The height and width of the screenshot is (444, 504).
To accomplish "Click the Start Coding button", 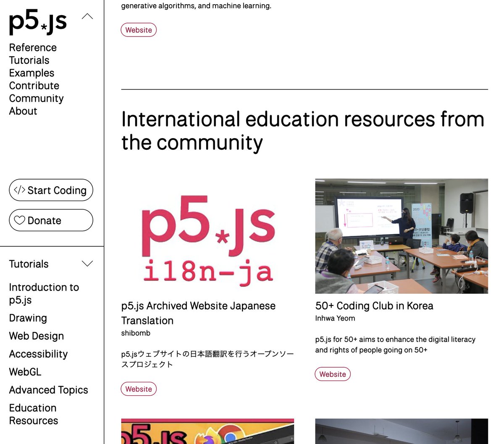I will 51,190.
